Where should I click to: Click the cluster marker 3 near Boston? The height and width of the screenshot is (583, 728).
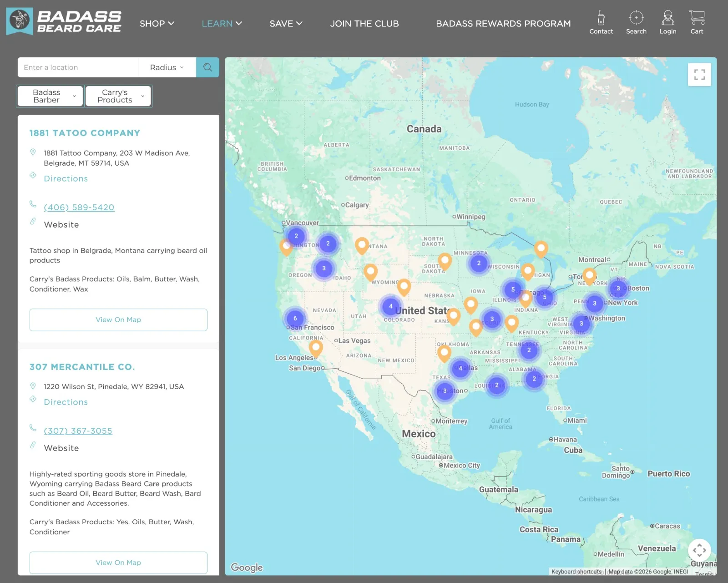(618, 289)
